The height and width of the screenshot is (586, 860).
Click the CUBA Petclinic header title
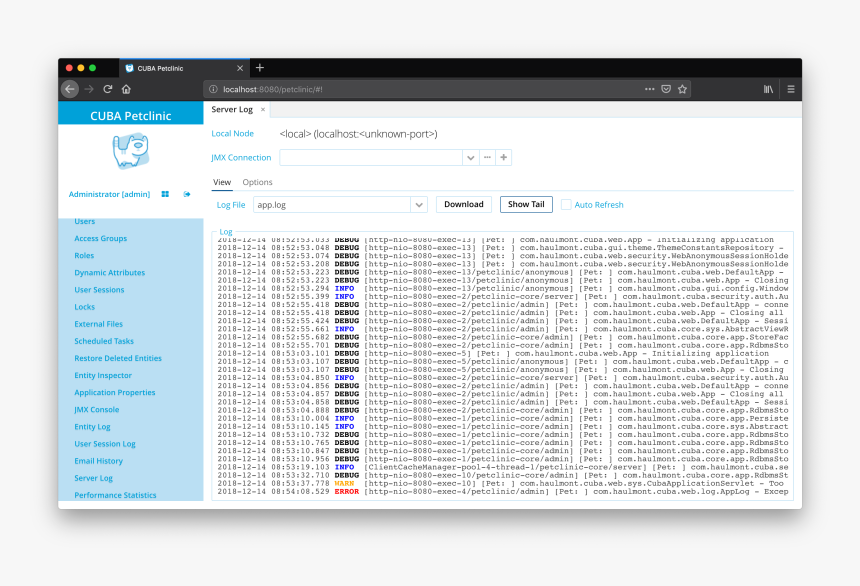point(131,116)
